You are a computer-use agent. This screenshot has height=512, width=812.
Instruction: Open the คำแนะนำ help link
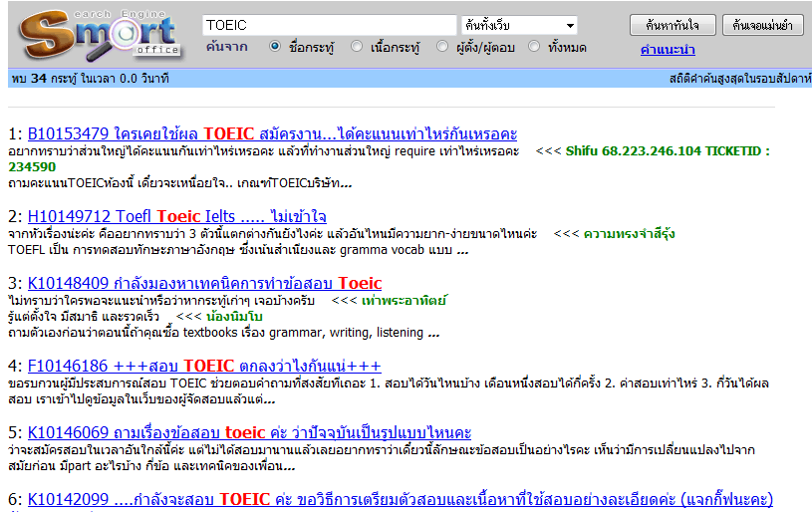(x=668, y=50)
